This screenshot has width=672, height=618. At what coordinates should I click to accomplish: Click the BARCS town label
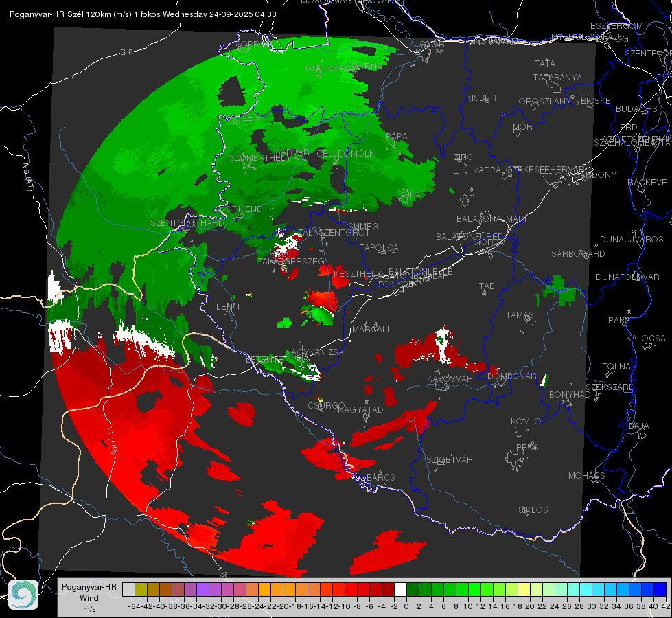coord(380,477)
